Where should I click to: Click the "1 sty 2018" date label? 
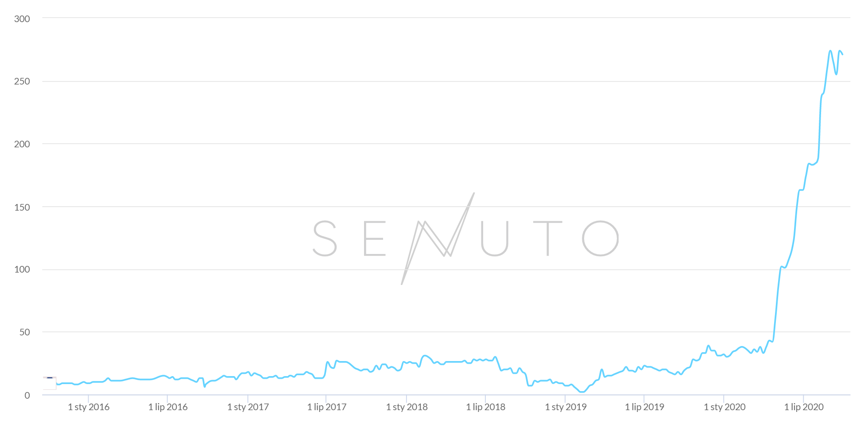coord(407,407)
